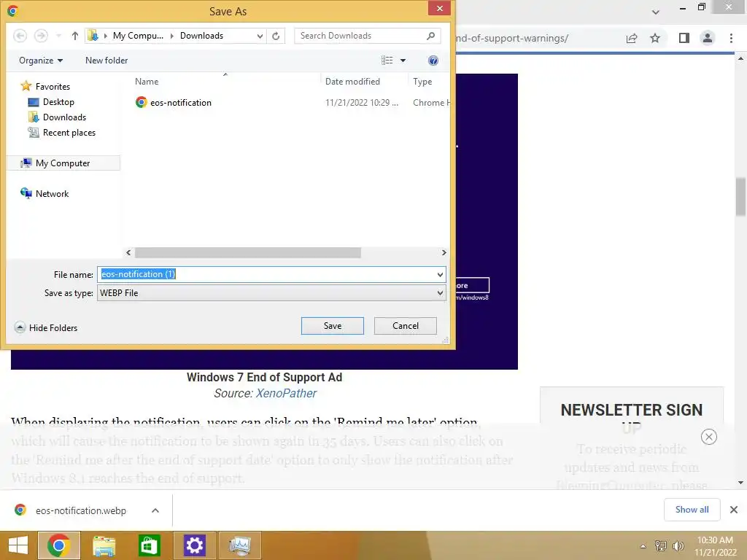Expand download item options chevron
The width and height of the screenshot is (747, 560).
pos(155,510)
